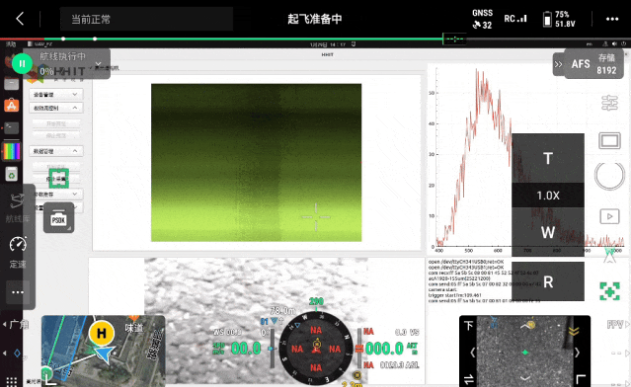Screen dimensions: 631x387
Task: Select the 1.0X zoom level display
Action: 548,196
